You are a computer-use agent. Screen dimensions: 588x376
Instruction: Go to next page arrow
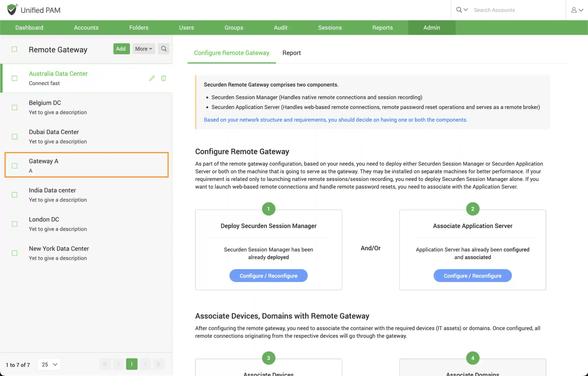[145, 364]
